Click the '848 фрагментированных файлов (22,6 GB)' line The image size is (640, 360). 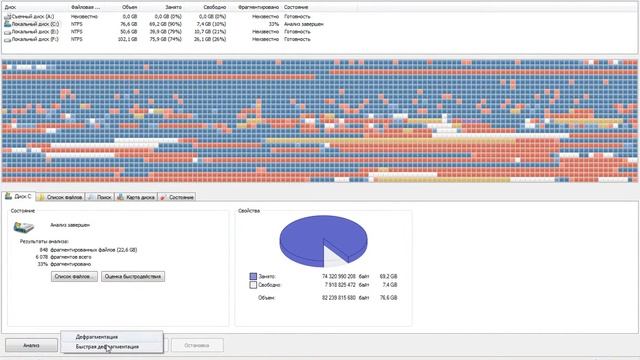(88, 249)
